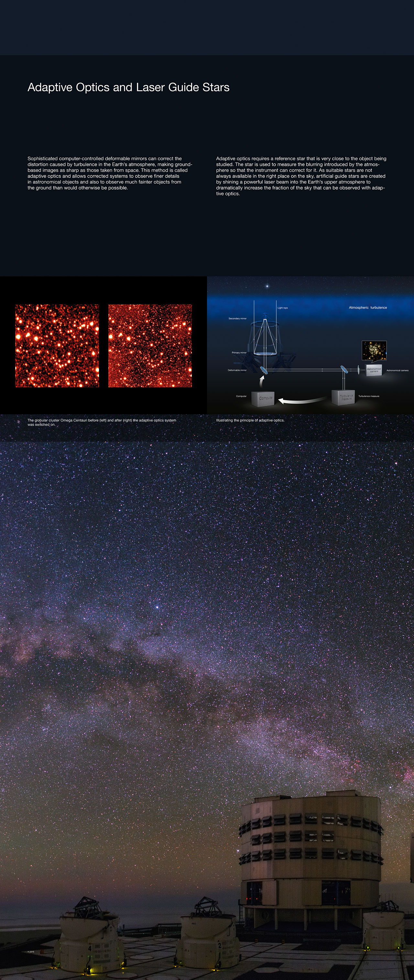
Task: Click the primary mirror ring of the telescope
Action: coord(265,354)
